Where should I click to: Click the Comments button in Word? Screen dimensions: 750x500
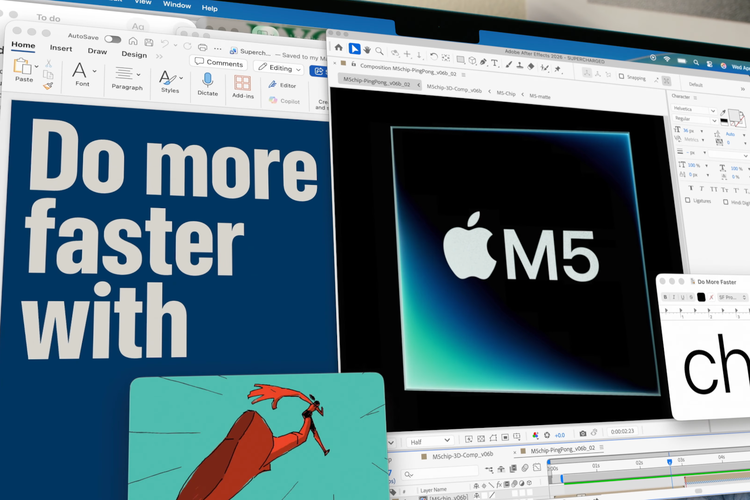[x=219, y=62]
